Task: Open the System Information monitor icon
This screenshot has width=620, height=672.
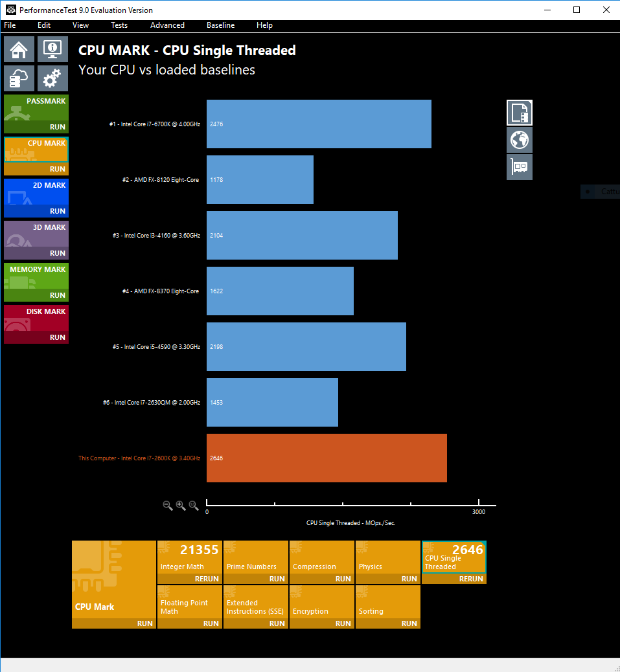Action: (x=52, y=49)
